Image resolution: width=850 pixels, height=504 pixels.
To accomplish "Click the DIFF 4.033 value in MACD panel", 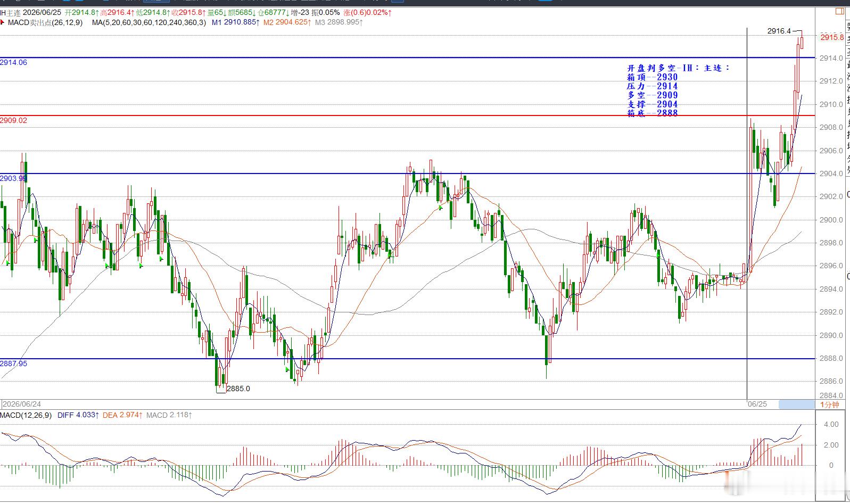I will 78,415.
